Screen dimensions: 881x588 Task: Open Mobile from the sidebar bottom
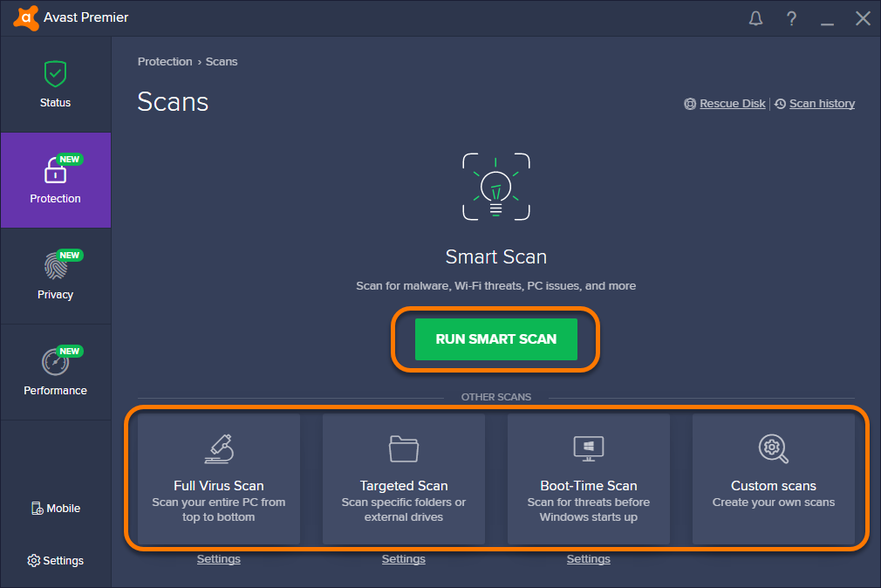coord(56,509)
